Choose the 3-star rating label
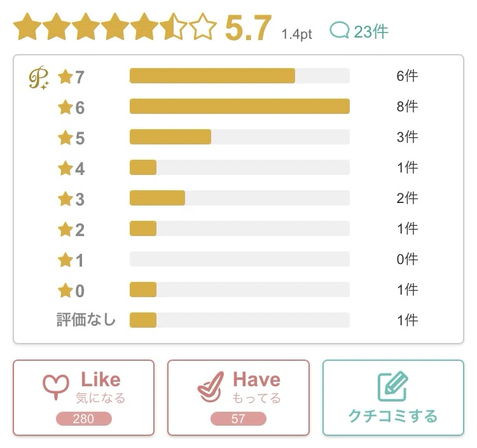Image resolution: width=477 pixels, height=448 pixels. [71, 199]
